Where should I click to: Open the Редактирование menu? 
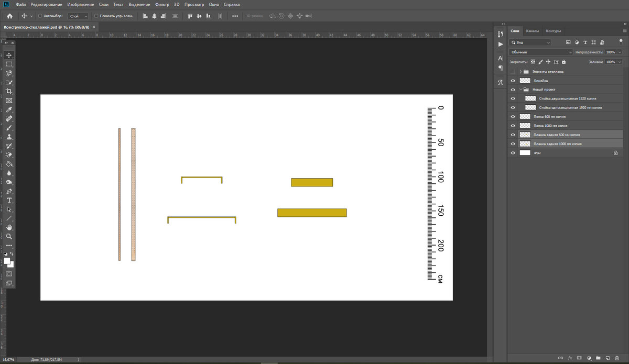[47, 4]
